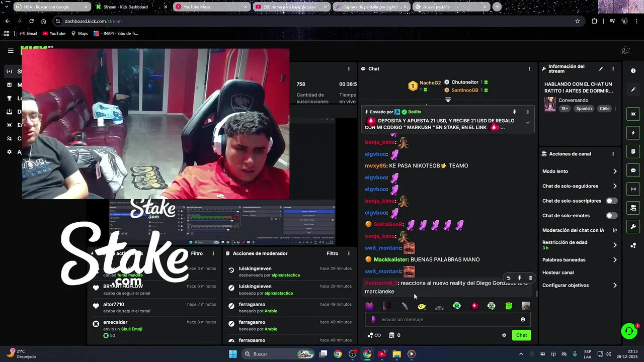Open pinned message three-dot options
Viewport: 644px width, 362px height.
pyautogui.click(x=528, y=112)
